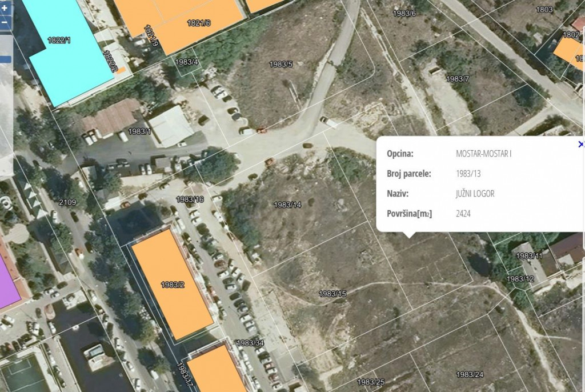585x392 pixels.
Task: Click the road parcel labeled 2109
Action: [67, 202]
